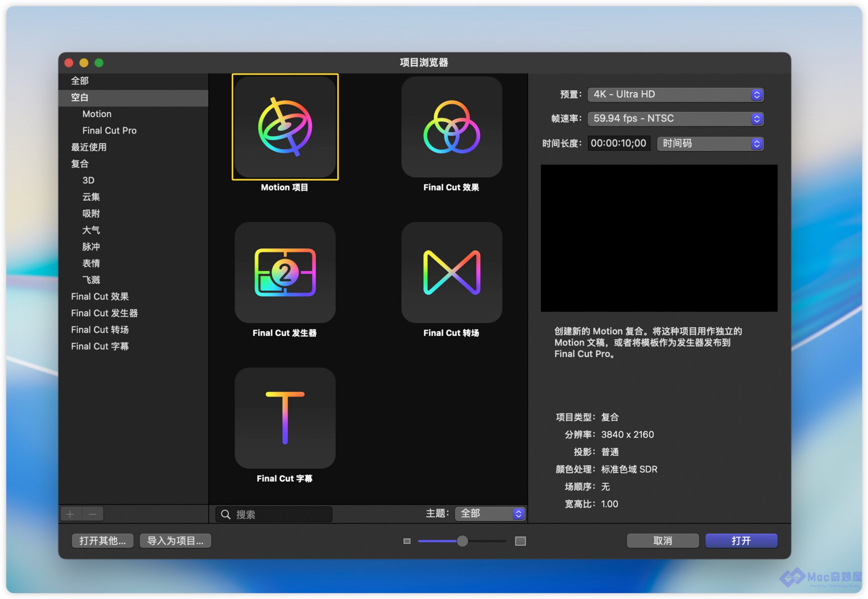Viewport: 868px width, 599px height.
Task: Select the Final Cut 效果 icon
Action: click(x=452, y=127)
